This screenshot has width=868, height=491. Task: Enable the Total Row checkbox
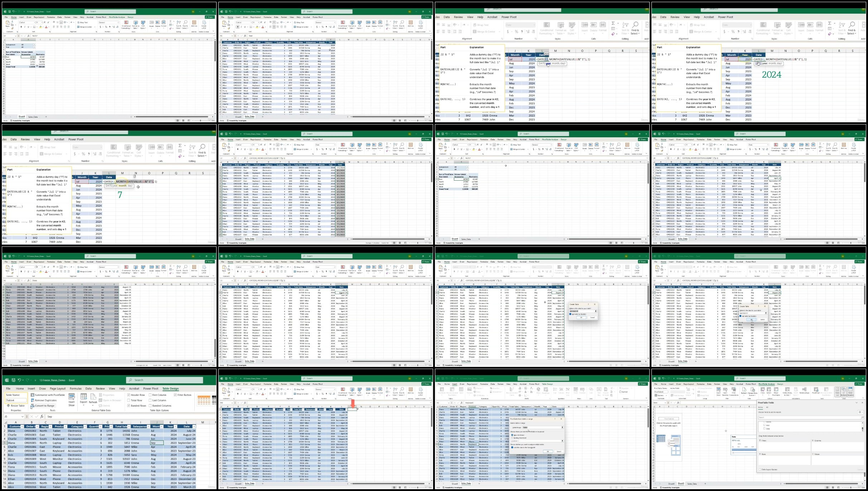point(128,401)
